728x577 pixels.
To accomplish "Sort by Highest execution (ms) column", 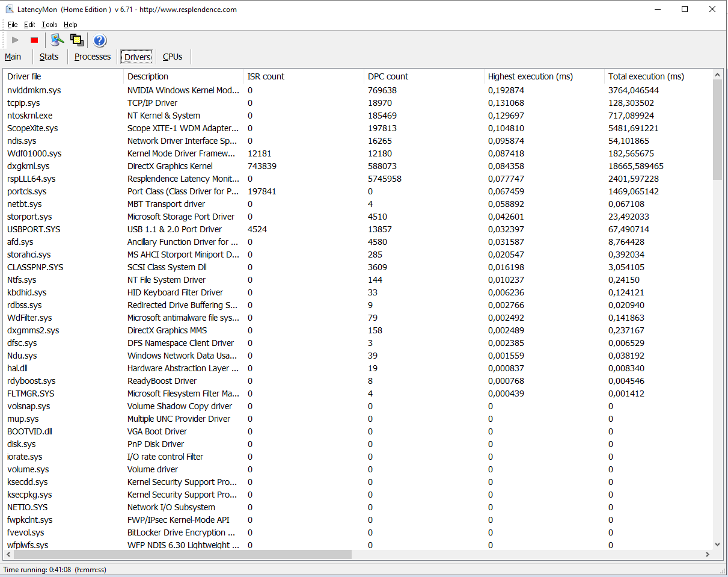I will point(530,76).
